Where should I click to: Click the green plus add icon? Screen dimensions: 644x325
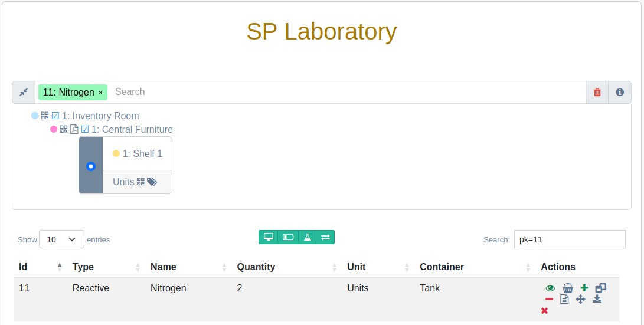pyautogui.click(x=584, y=288)
